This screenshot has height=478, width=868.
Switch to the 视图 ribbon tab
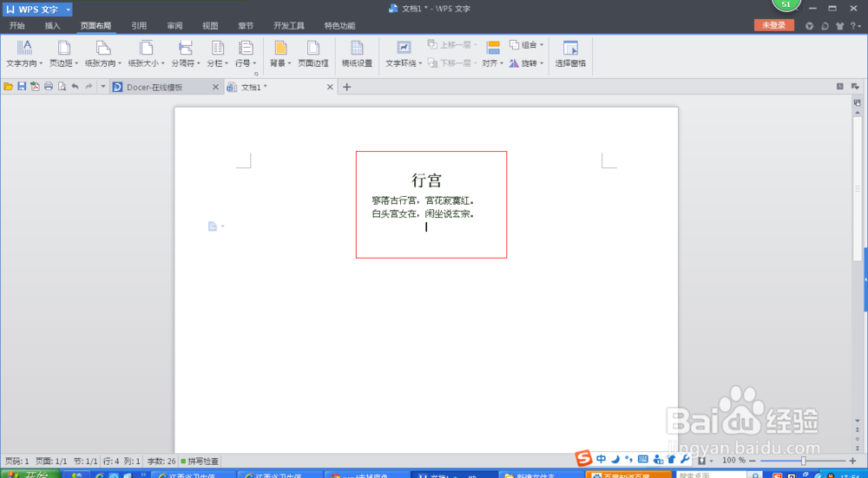210,25
